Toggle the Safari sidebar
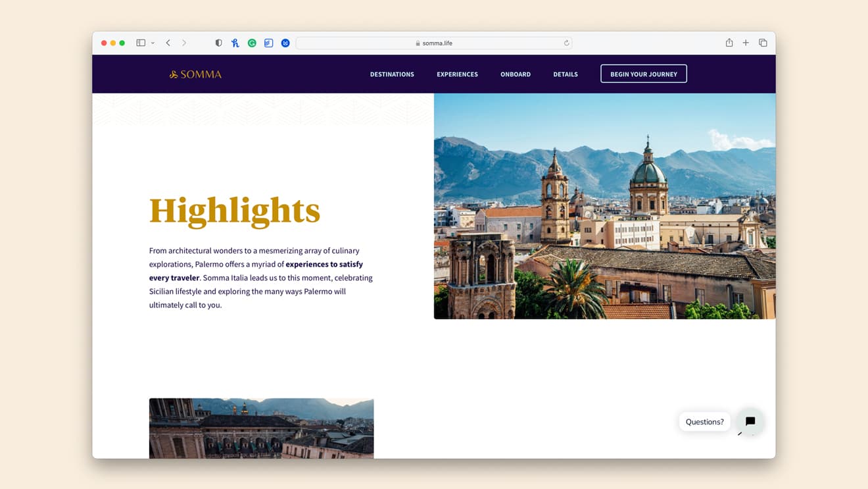This screenshot has width=868, height=489. click(x=141, y=43)
